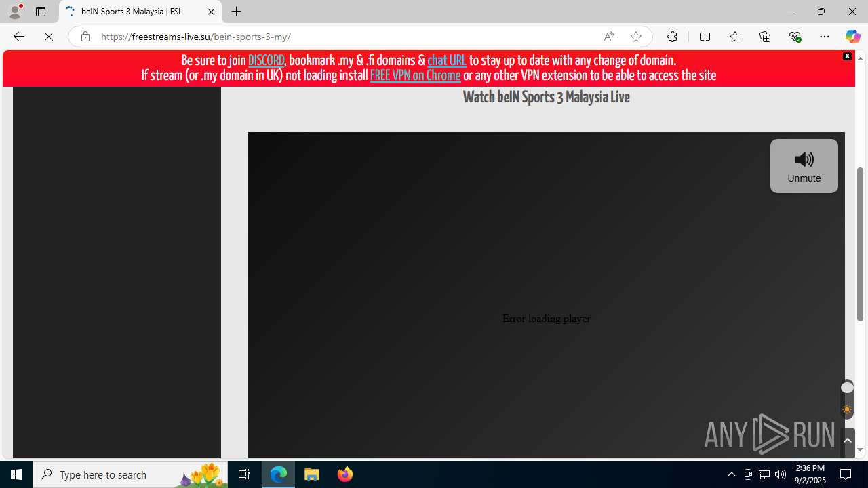Click the taskbar search box
Viewport: 868px width, 488px height.
pos(130,474)
